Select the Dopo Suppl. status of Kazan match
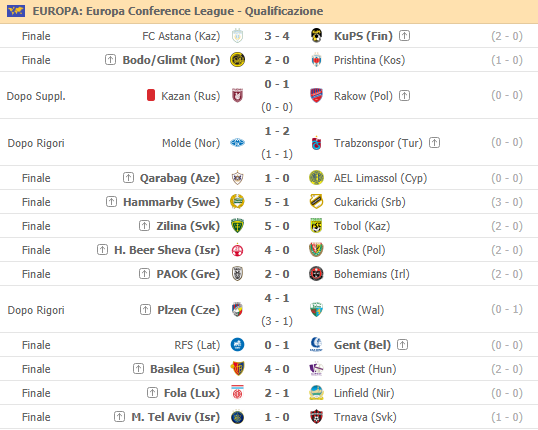 click(36, 96)
